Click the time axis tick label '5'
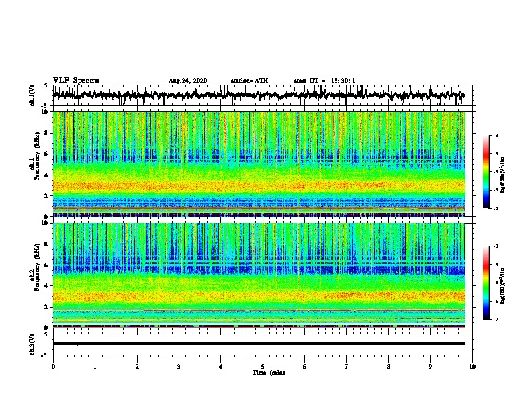The image size is (532, 411). pos(263,367)
